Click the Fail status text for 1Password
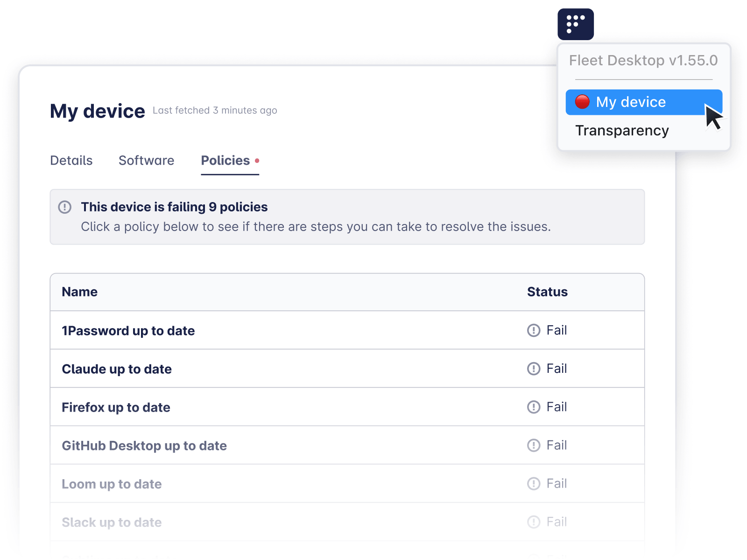Viewport: 747px width, 560px height. (557, 330)
